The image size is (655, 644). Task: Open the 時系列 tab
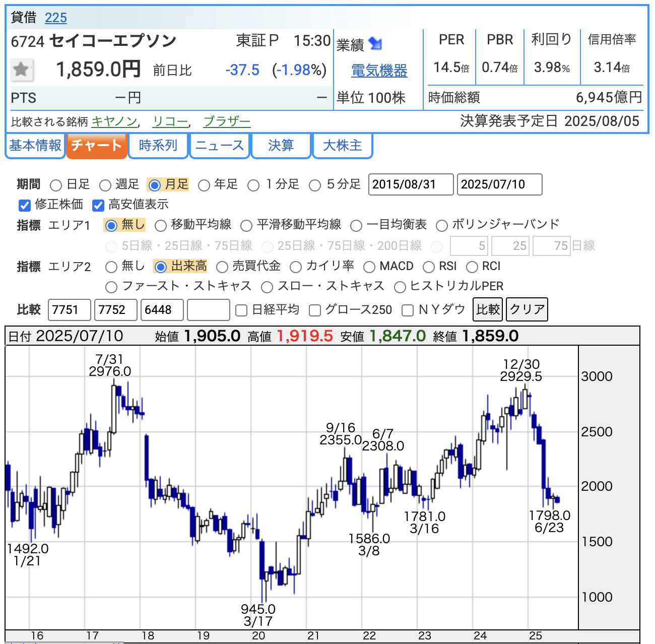[x=158, y=146]
